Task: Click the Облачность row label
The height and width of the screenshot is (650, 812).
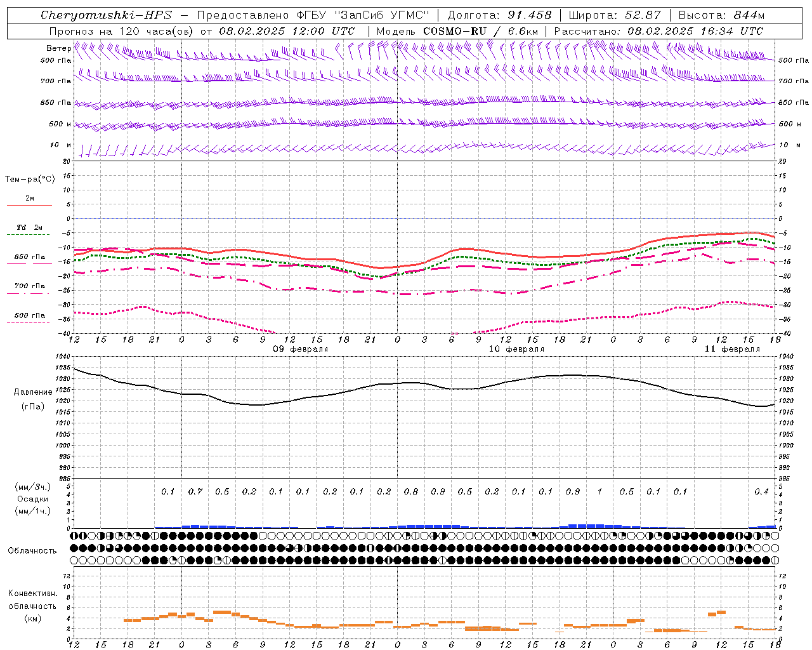Action: [32, 550]
